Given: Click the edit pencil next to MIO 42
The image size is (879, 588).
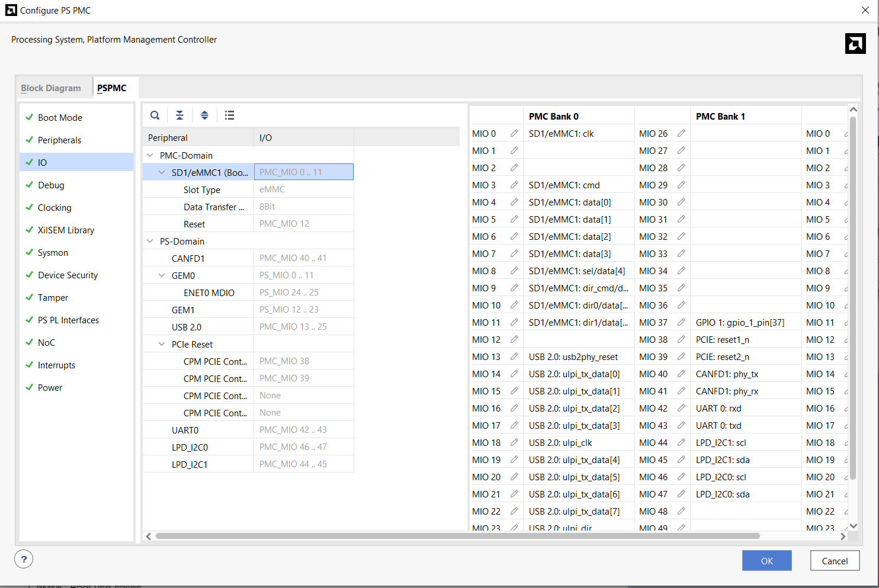Looking at the screenshot, I should pos(681,409).
